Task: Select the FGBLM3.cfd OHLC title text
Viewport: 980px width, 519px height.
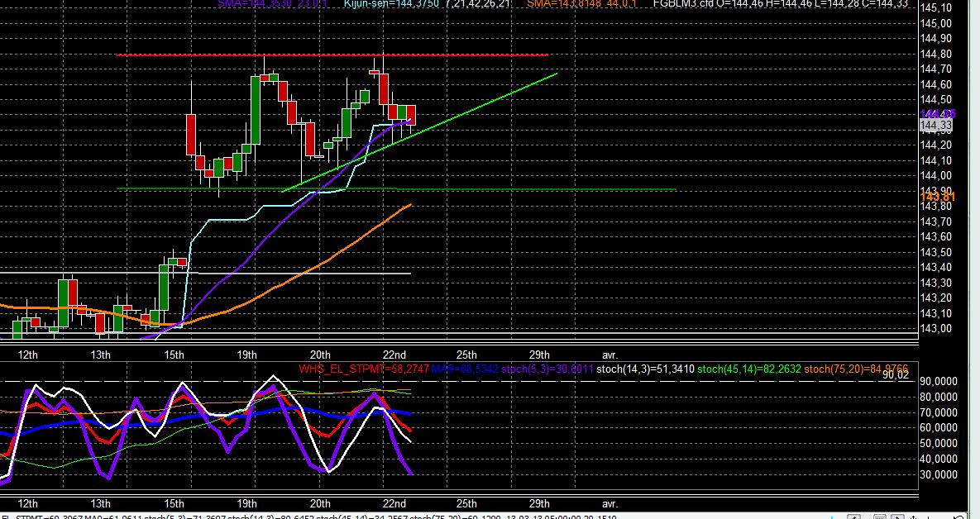Action: (780, 4)
